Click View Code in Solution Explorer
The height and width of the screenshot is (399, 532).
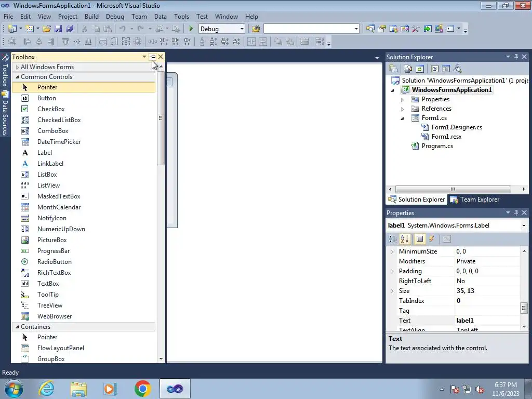coord(435,69)
